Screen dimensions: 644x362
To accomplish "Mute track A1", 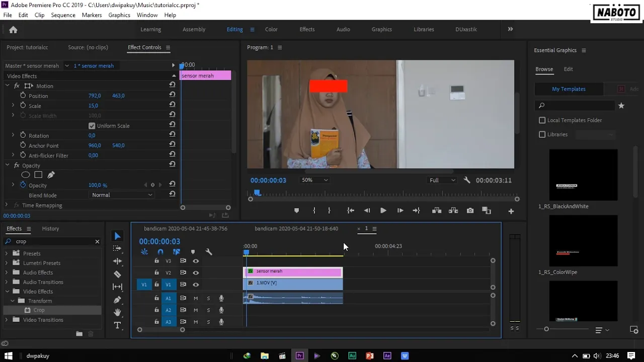I will click(196, 298).
